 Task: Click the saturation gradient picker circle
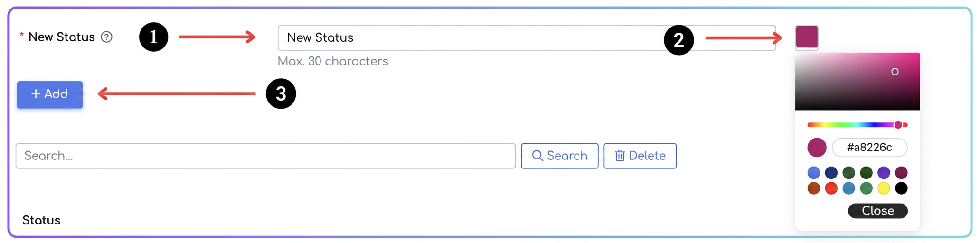(895, 72)
